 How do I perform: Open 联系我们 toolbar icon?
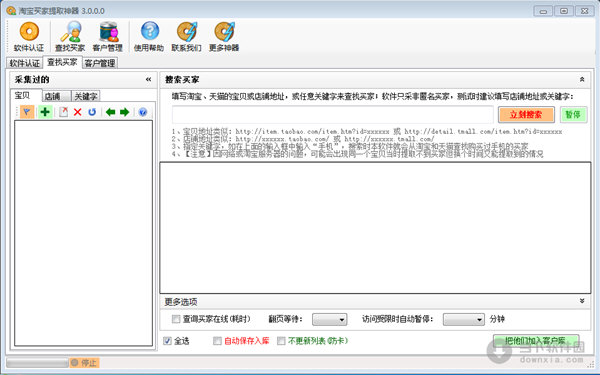click(186, 37)
